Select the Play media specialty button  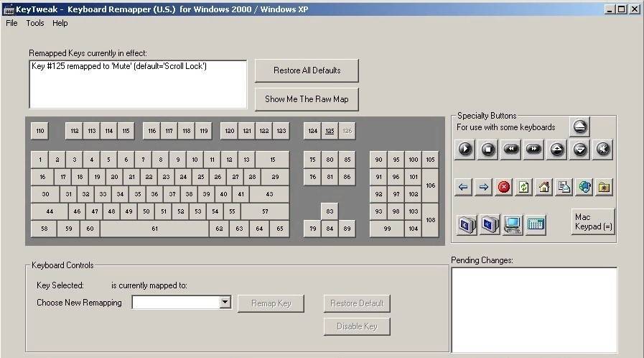tap(465, 150)
